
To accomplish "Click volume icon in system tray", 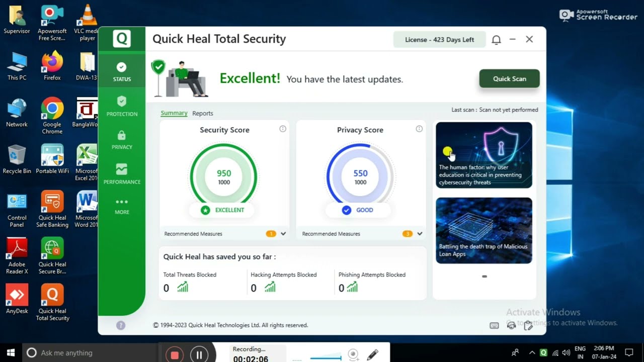I will point(566,352).
